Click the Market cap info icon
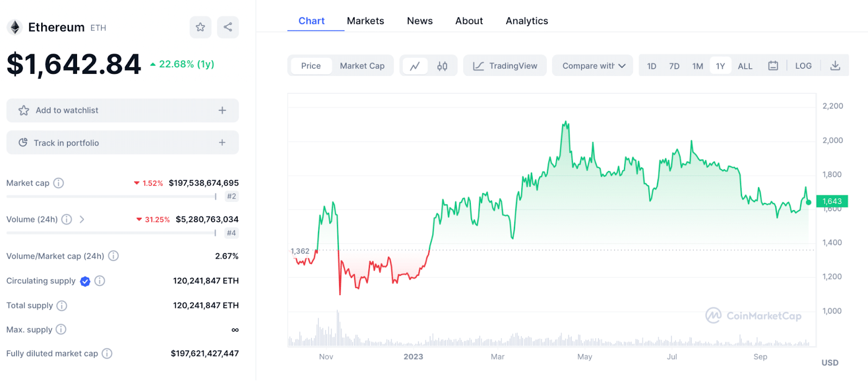Viewport: 868px width, 381px height. [x=59, y=183]
